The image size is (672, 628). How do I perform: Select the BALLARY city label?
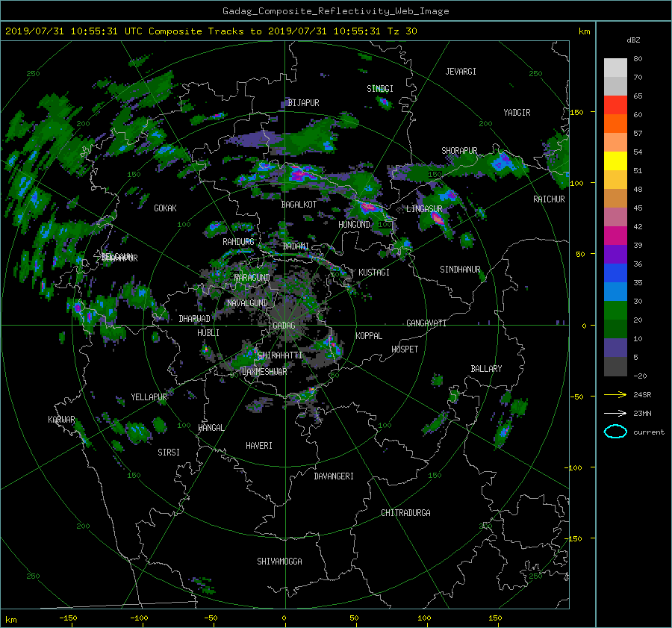coord(486,369)
